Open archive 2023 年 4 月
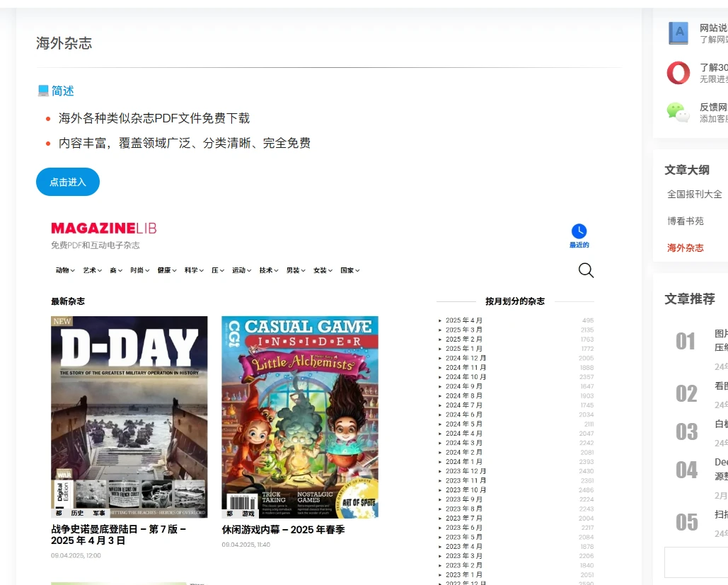 [464, 547]
